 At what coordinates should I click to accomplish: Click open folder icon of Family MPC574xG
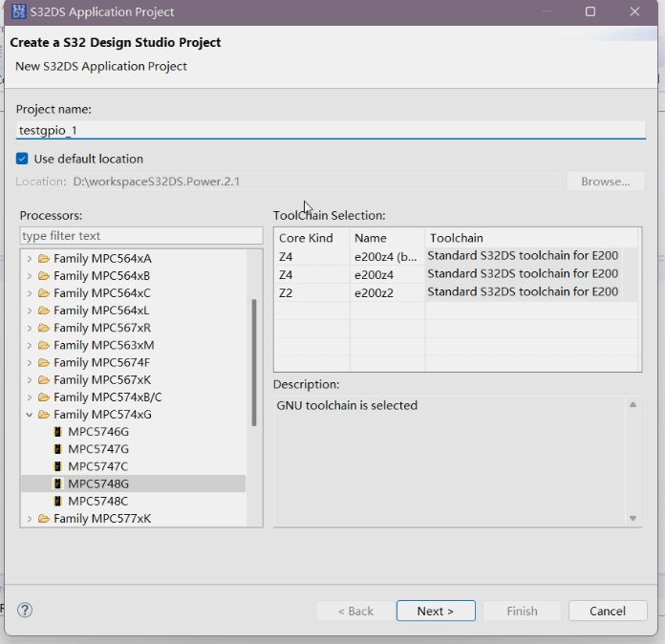click(x=44, y=415)
